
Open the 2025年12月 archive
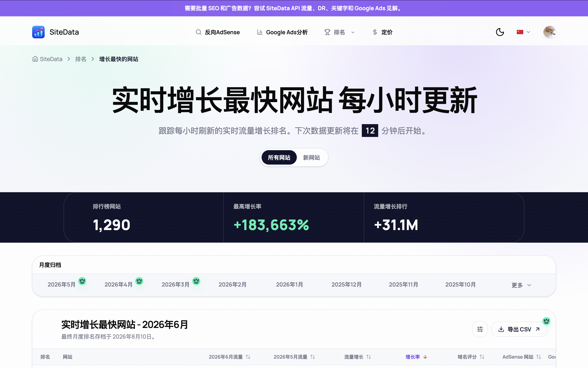pos(347,285)
